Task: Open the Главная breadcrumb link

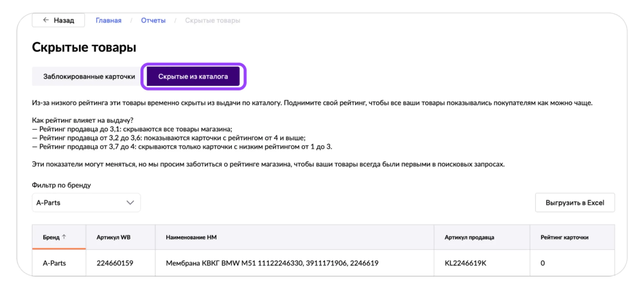Action: click(109, 20)
